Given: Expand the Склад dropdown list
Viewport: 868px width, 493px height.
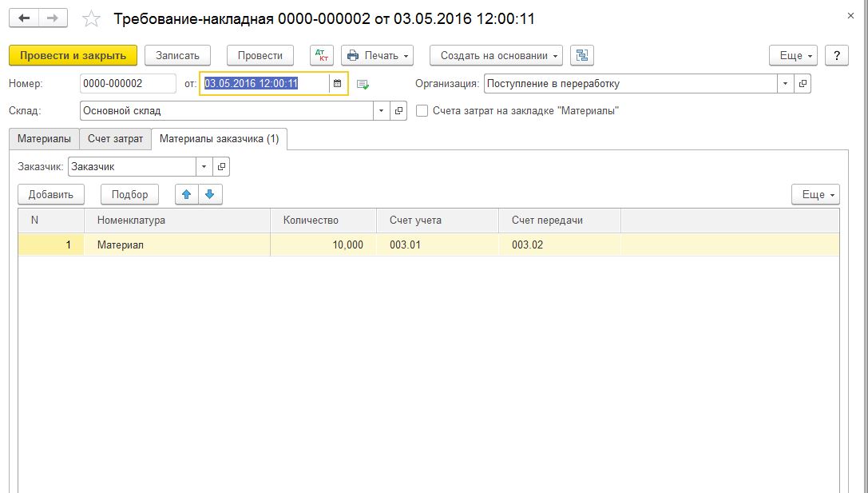Looking at the screenshot, I should [x=381, y=111].
